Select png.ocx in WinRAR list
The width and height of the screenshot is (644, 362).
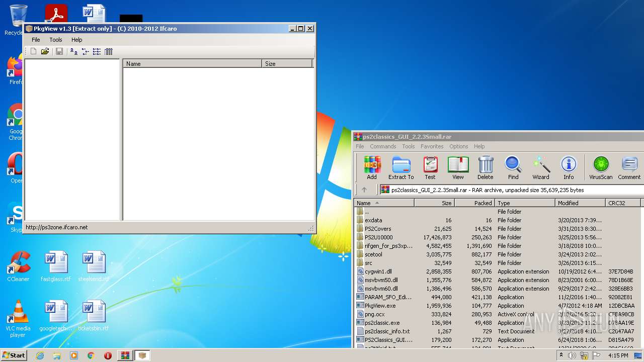point(374,314)
